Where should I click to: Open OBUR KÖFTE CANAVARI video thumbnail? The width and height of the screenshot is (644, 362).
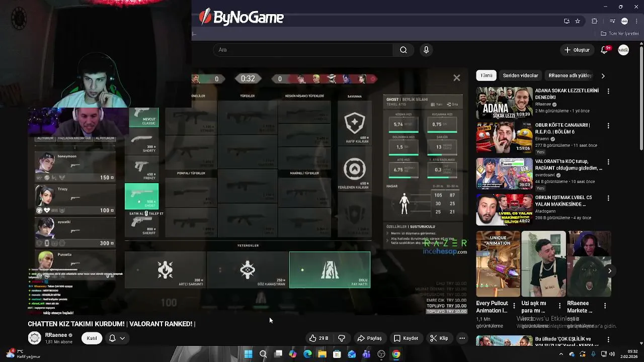point(504,137)
